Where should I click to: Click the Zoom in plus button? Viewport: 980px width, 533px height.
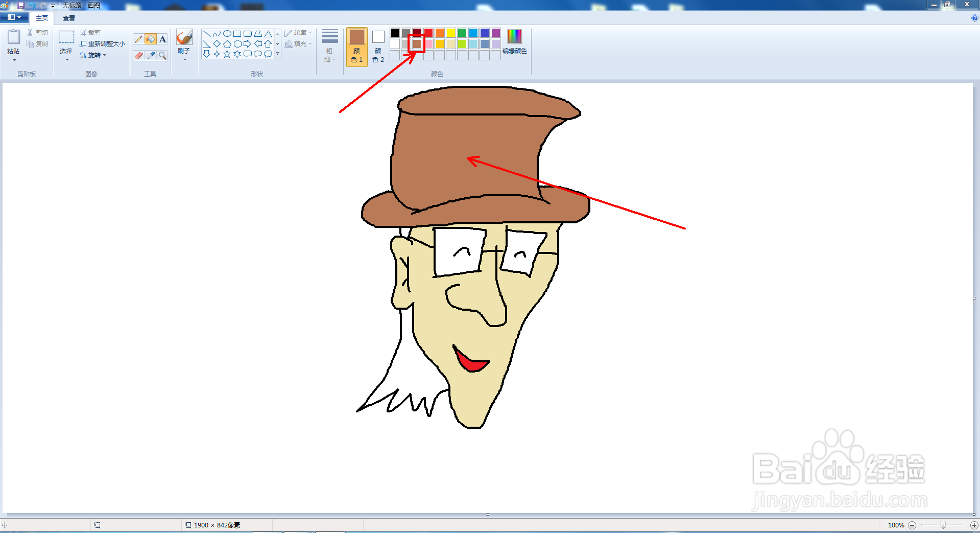click(x=974, y=525)
